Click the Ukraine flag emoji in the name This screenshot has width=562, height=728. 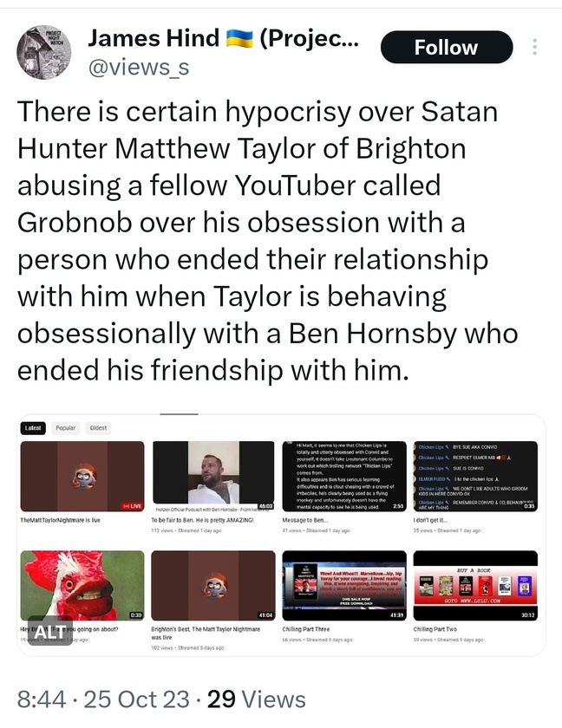pos(239,38)
